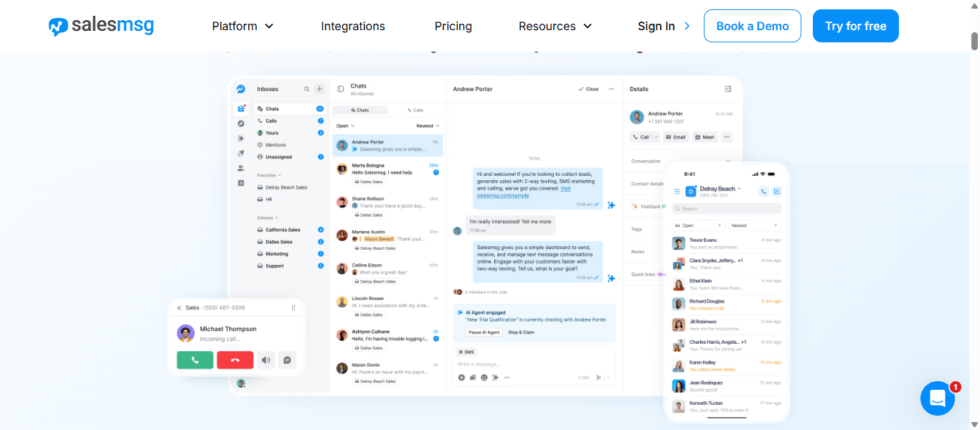The width and height of the screenshot is (980, 430).
Task: Click the Write a message input field
Action: (534, 365)
